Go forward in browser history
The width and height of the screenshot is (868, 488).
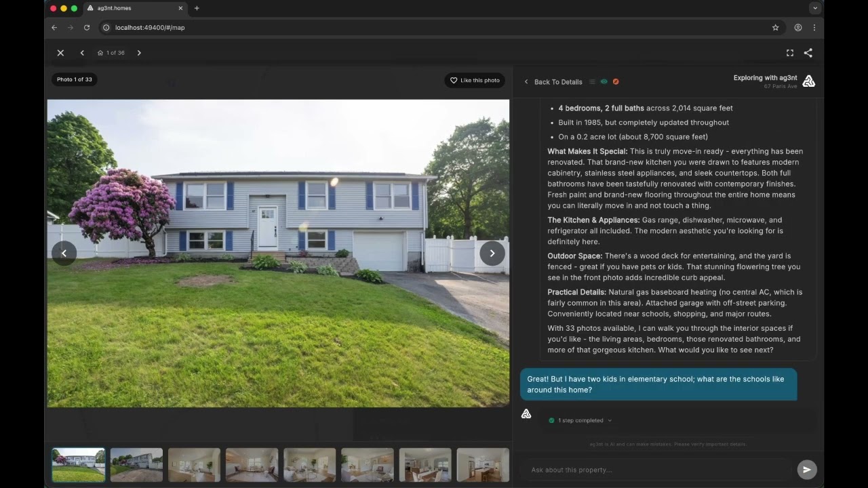click(x=71, y=28)
